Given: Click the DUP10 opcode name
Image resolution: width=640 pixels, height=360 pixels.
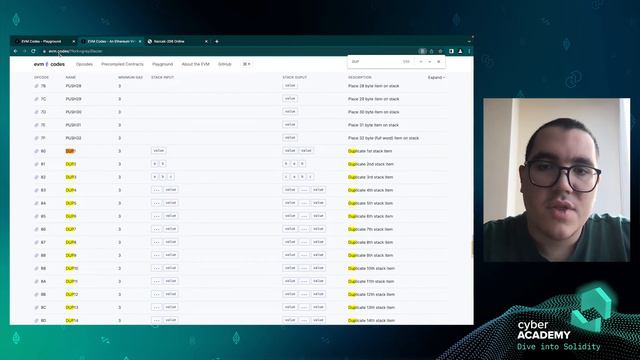Looking at the screenshot, I should coord(72,269).
